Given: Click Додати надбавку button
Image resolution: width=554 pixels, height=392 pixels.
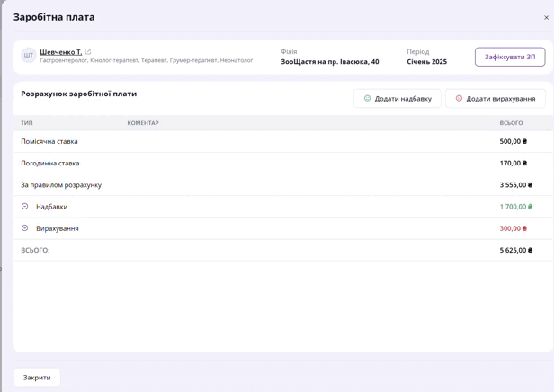Looking at the screenshot, I should 398,99.
